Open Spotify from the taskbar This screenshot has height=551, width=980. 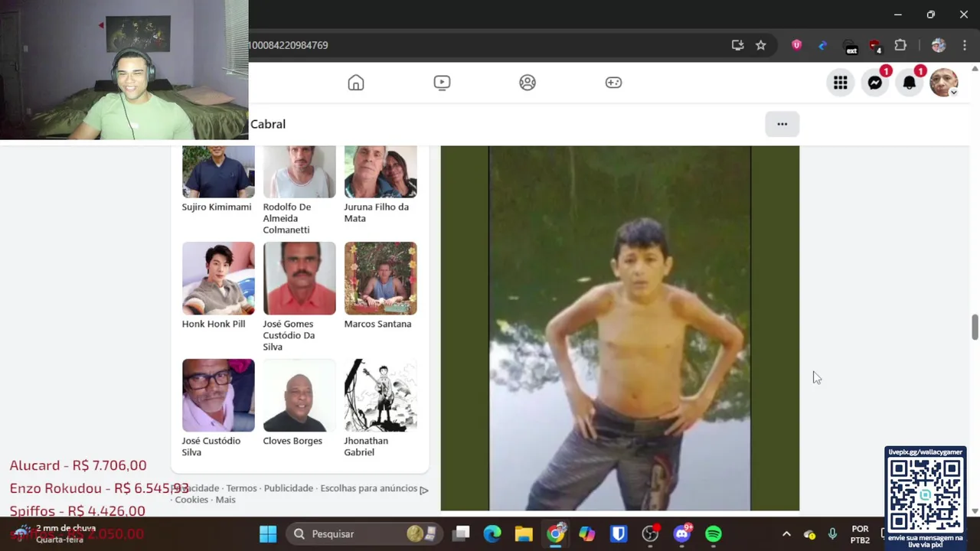(714, 534)
